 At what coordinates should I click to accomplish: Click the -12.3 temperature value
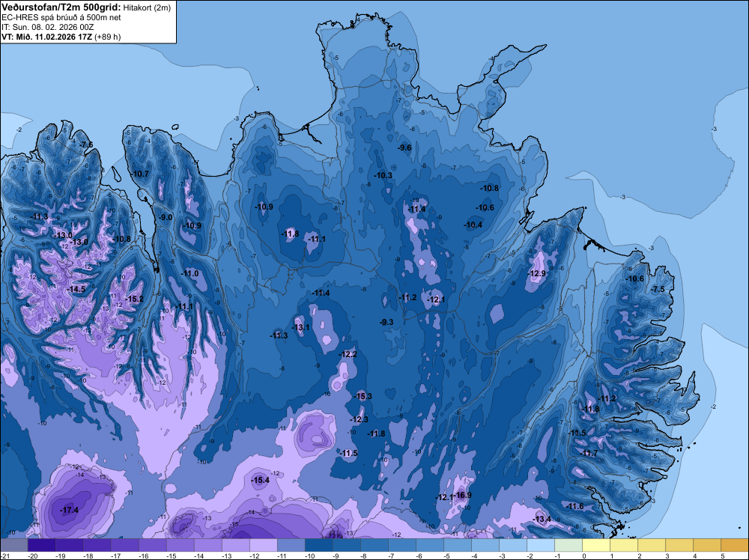click(360, 419)
